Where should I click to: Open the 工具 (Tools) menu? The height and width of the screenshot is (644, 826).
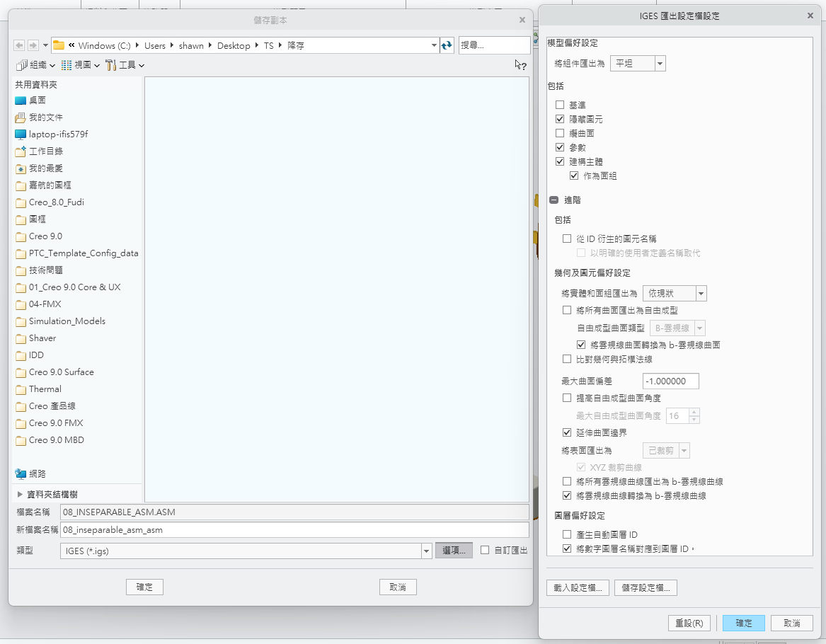pyautogui.click(x=125, y=65)
